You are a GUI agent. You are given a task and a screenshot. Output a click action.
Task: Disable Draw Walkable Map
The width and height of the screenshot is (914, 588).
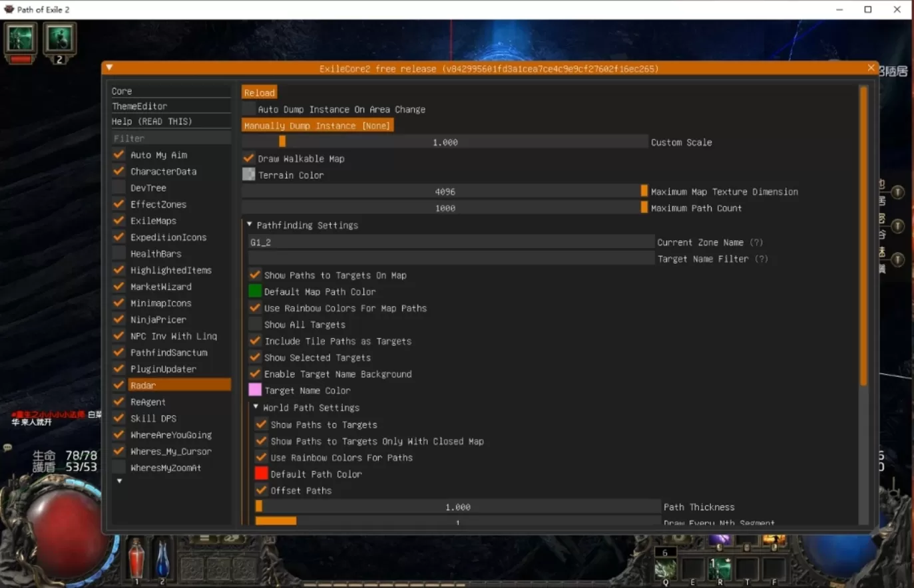coord(248,158)
